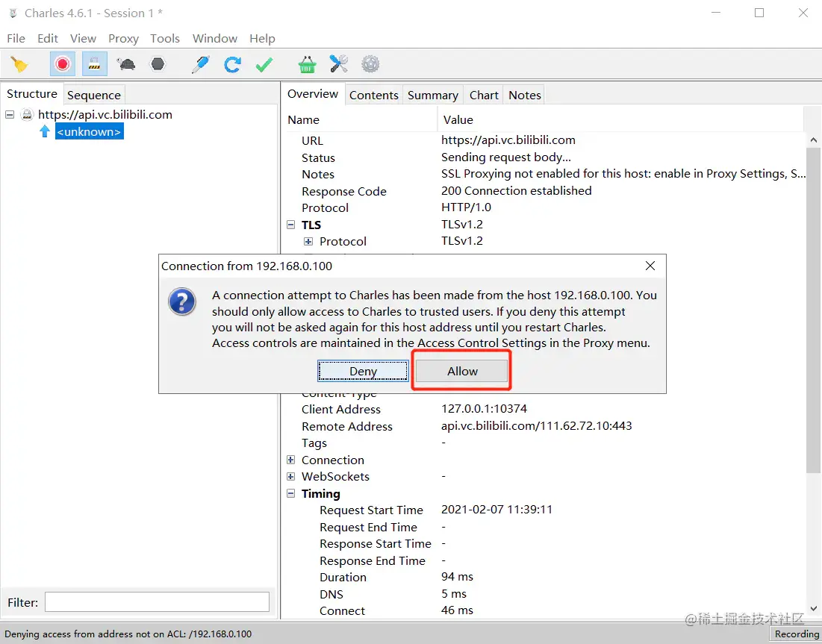822x644 pixels.
Task: Click Allow in the connection dialog
Action: [462, 371]
